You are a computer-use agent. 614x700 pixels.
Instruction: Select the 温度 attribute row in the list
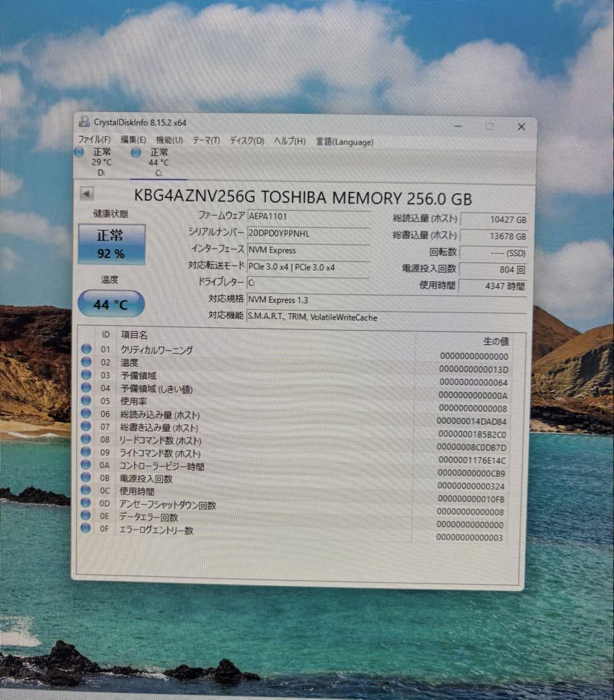click(x=295, y=365)
